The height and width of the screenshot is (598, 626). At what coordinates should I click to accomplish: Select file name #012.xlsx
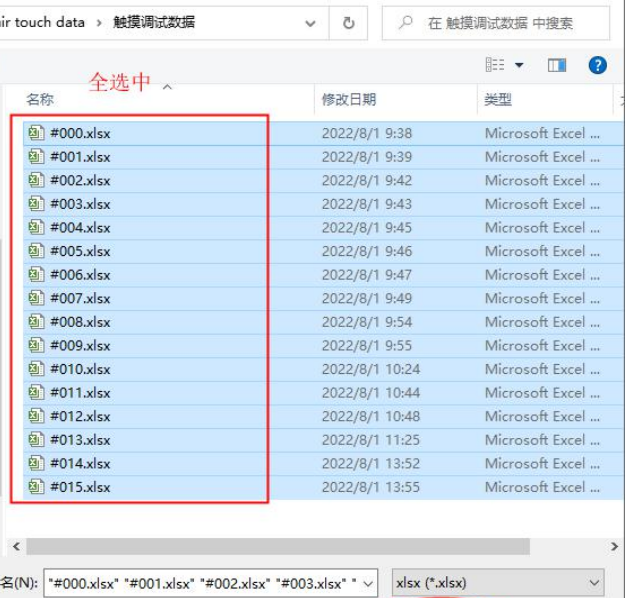click(80, 416)
